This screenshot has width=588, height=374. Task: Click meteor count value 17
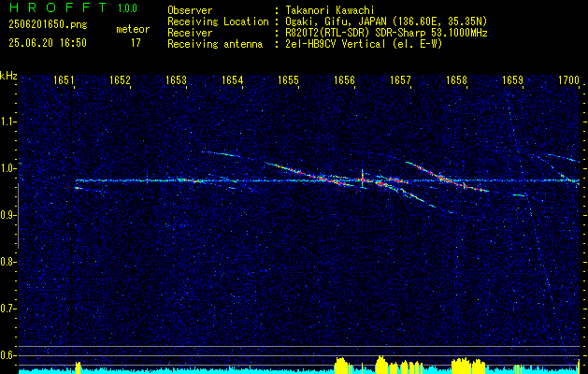pyautogui.click(x=136, y=43)
